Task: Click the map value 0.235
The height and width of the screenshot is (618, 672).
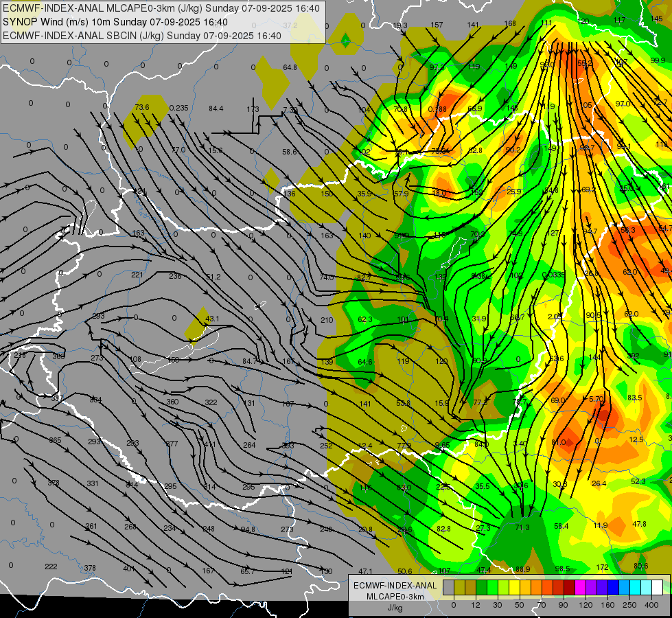Action: pyautogui.click(x=178, y=108)
